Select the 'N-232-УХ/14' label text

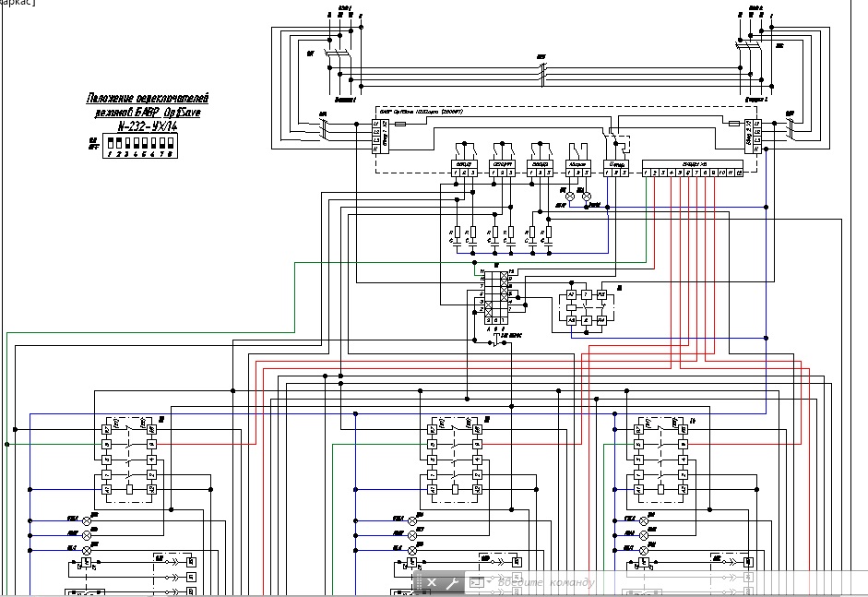click(x=148, y=126)
